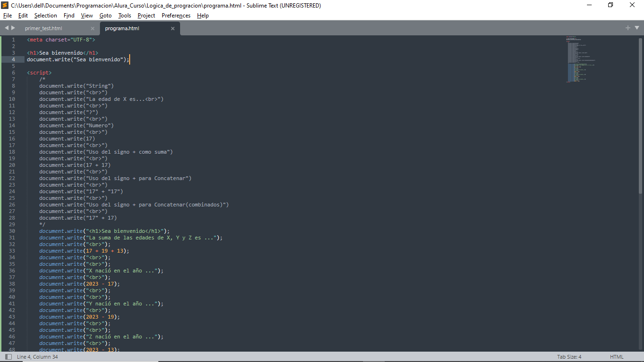Click the tab navigation forward arrow
Viewport: 644px width, 362px height.
pos(13,28)
